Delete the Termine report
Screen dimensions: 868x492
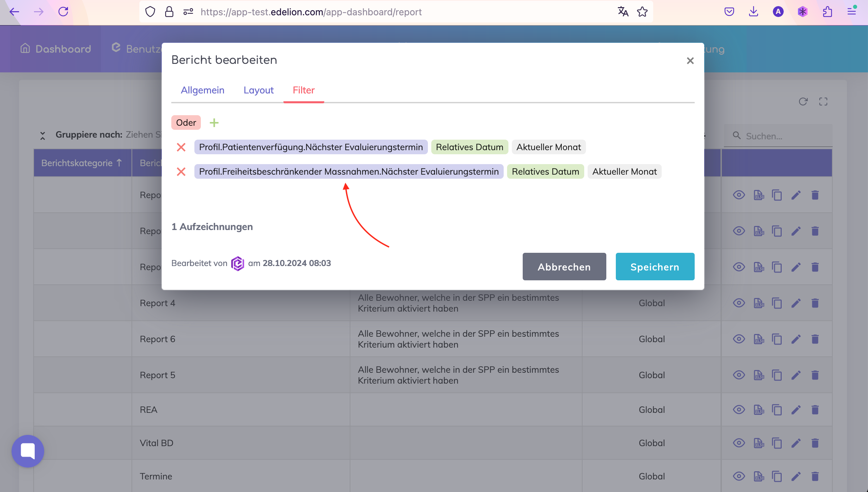click(815, 476)
